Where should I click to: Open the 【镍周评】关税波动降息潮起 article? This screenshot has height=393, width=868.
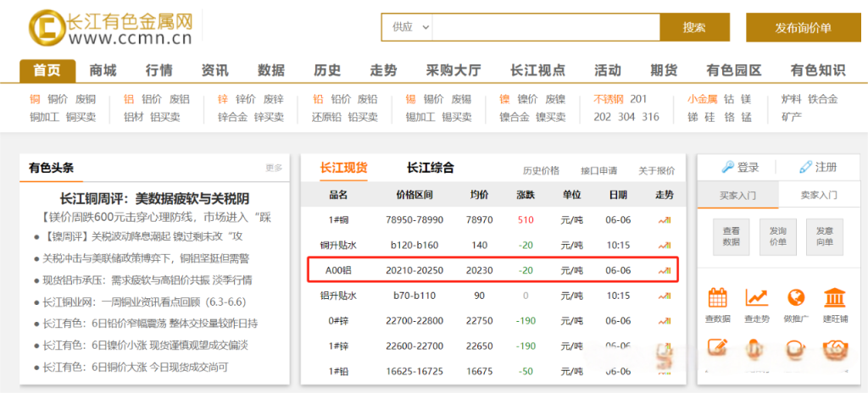tap(142, 237)
